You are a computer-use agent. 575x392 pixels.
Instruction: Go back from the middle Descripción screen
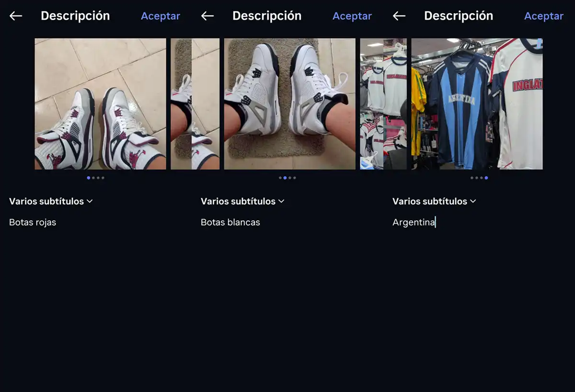[x=207, y=16]
